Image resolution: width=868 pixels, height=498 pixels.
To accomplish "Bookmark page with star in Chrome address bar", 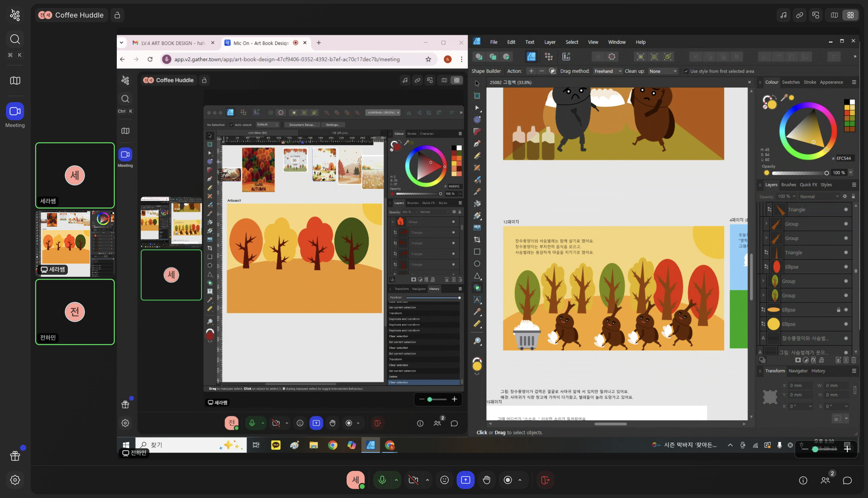I will click(x=428, y=59).
